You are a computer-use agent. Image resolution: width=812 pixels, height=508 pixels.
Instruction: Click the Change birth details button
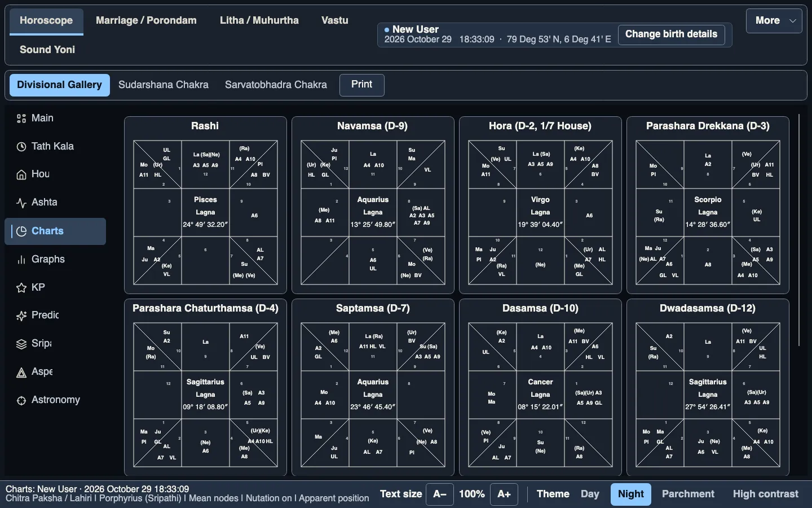(x=671, y=34)
